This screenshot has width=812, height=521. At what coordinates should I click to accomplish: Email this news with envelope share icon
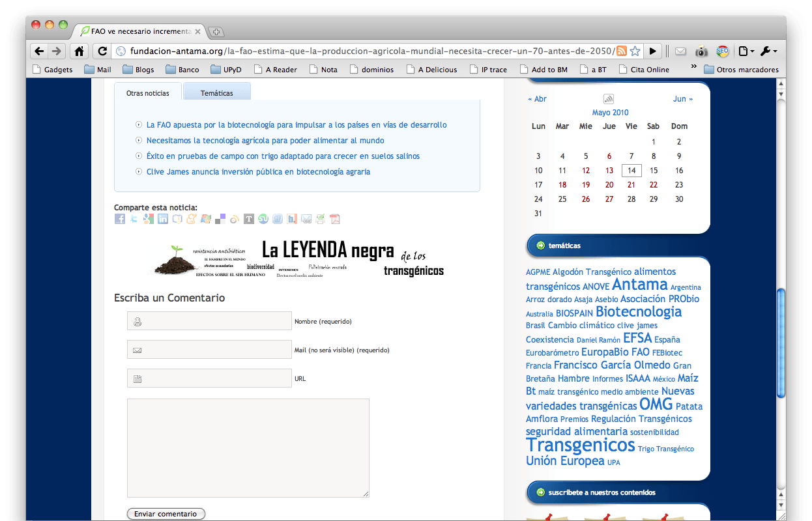(306, 219)
